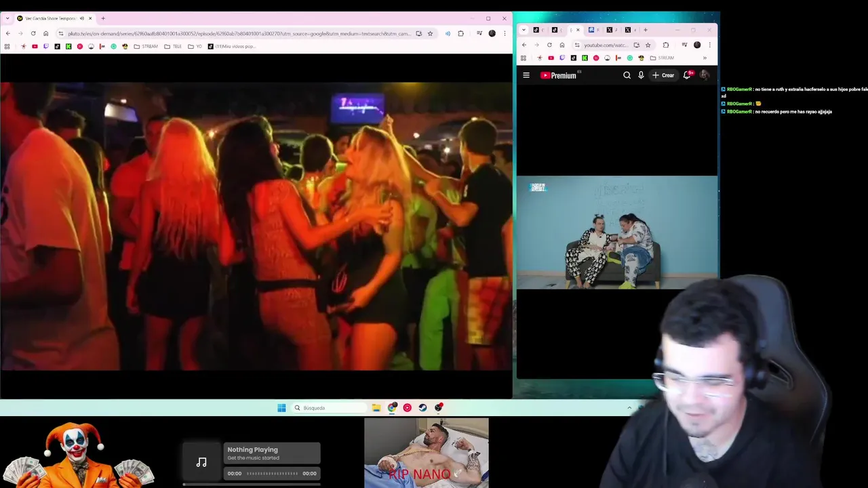Bookmark the Pluto TV page with star icon
This screenshot has height=488, width=868.
[x=430, y=33]
